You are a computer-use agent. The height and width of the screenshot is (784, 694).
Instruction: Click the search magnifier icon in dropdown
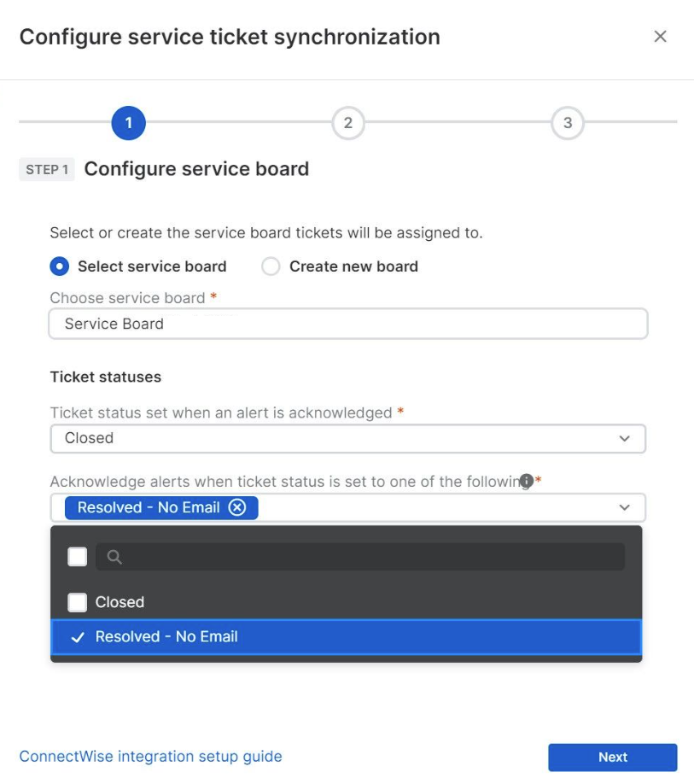114,557
